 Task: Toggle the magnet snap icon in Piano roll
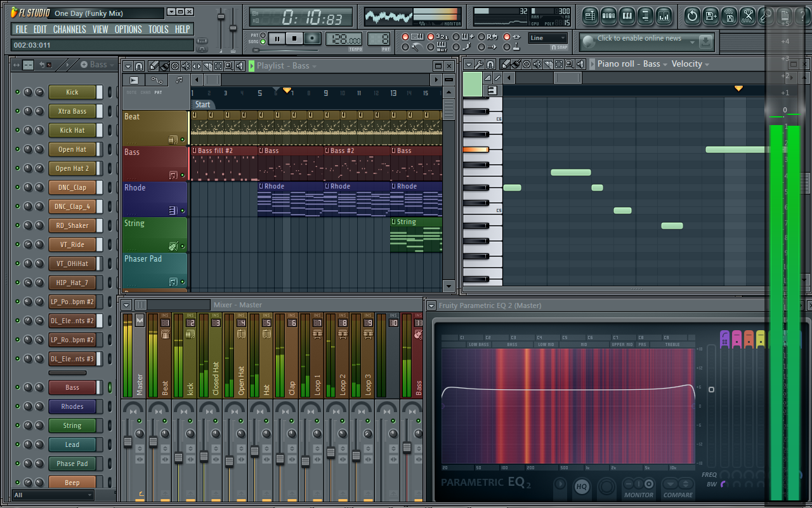pyautogui.click(x=490, y=64)
